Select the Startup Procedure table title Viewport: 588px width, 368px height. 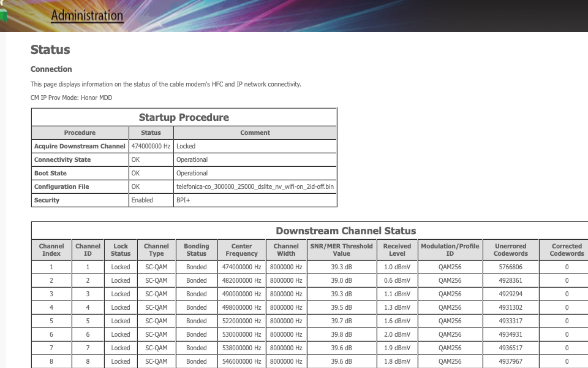pyautogui.click(x=184, y=117)
